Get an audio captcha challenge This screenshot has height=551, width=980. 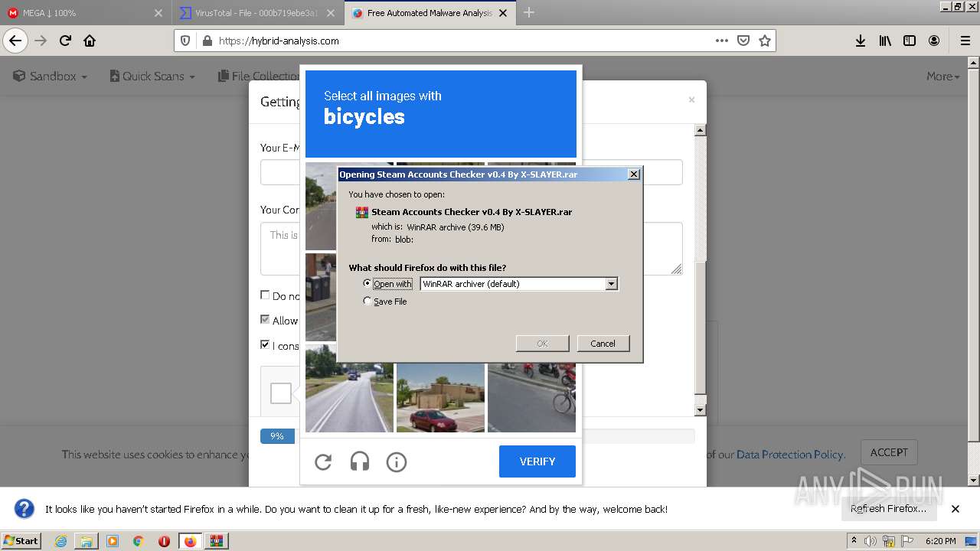coord(360,461)
